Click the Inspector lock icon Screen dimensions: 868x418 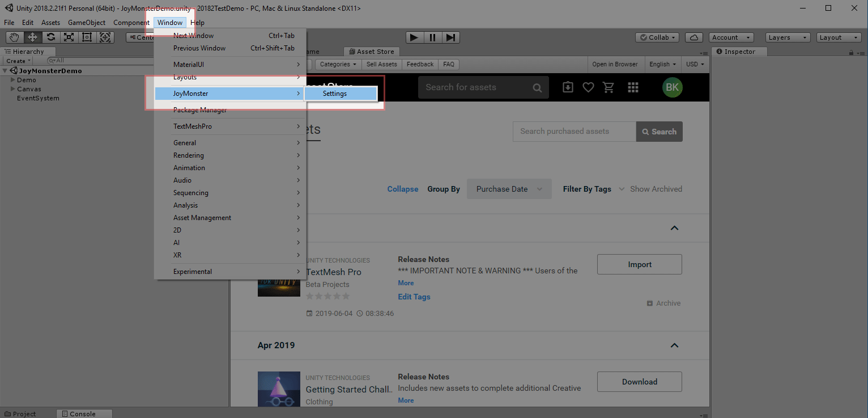click(x=851, y=52)
